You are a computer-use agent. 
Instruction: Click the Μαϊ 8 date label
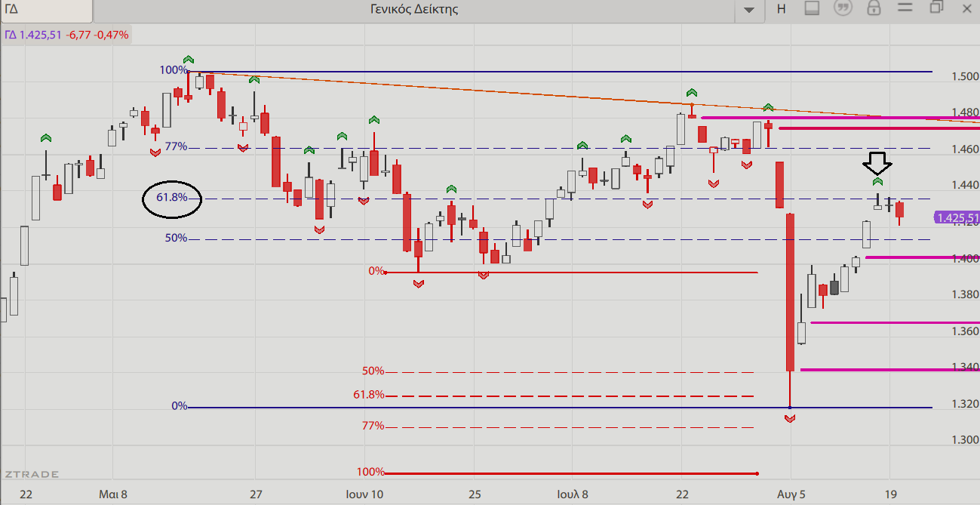pos(113,494)
